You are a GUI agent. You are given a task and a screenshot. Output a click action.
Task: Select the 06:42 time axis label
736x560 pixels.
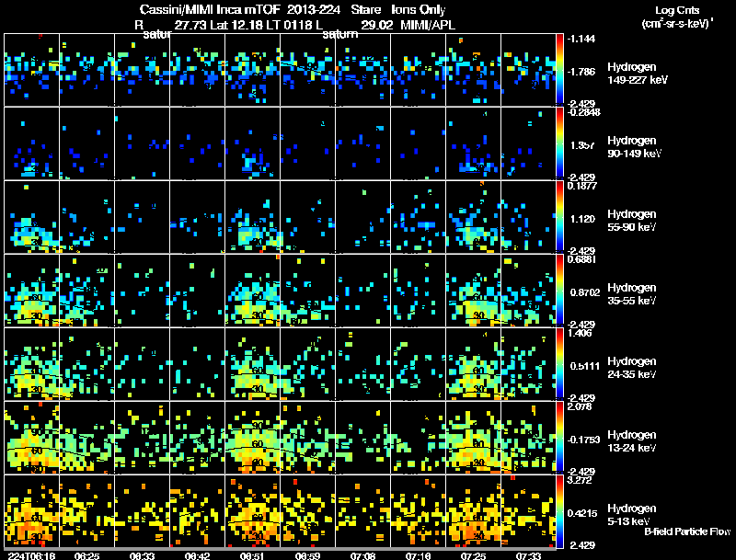point(197,555)
